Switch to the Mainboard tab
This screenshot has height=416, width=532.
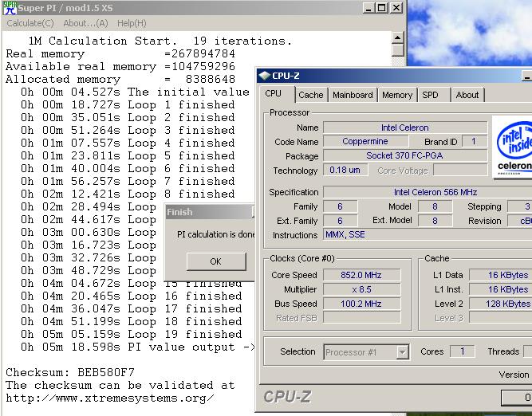coord(353,95)
